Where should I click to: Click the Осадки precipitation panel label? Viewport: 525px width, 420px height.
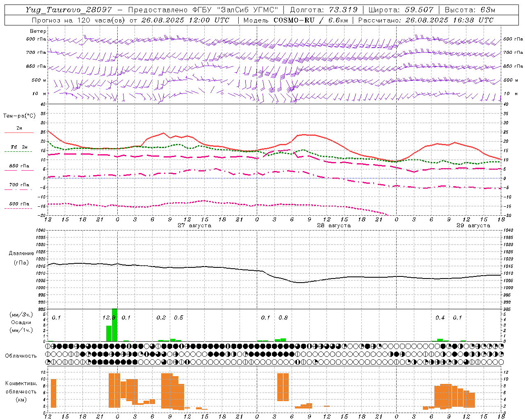point(21,322)
